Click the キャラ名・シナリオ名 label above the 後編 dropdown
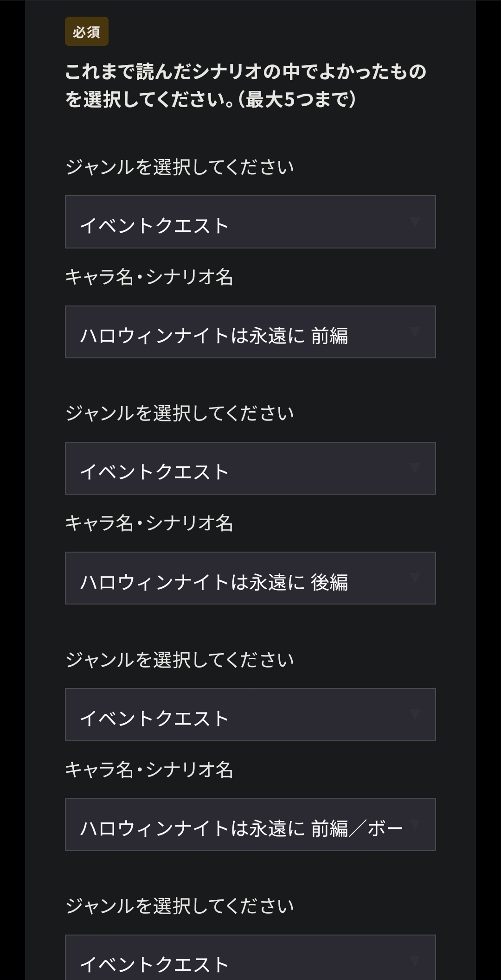This screenshot has height=980, width=501. point(149,523)
